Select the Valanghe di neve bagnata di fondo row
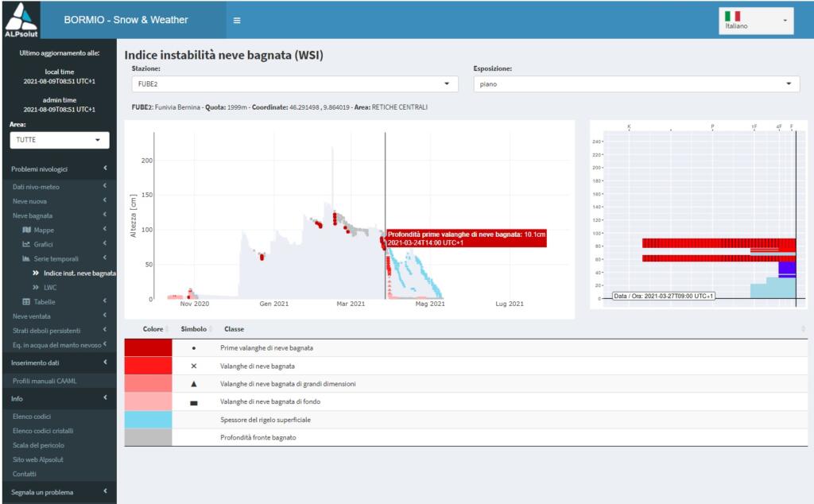The height and width of the screenshot is (504, 814). (x=466, y=401)
